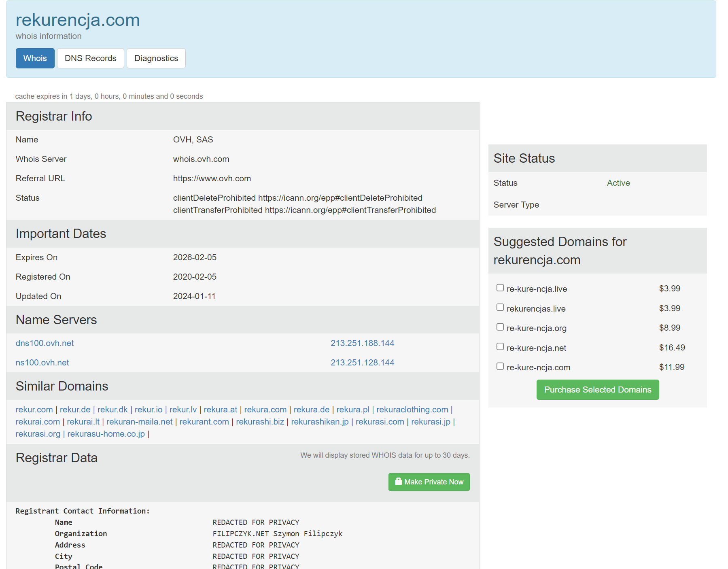728x569 pixels.
Task: Visit similar domain rekur.dk
Action: click(112, 410)
